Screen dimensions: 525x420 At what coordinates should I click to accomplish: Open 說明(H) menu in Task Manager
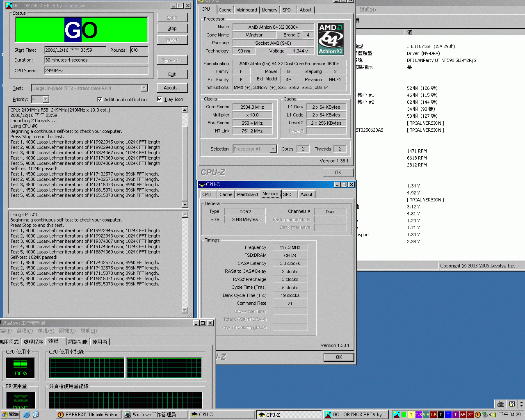(89, 331)
